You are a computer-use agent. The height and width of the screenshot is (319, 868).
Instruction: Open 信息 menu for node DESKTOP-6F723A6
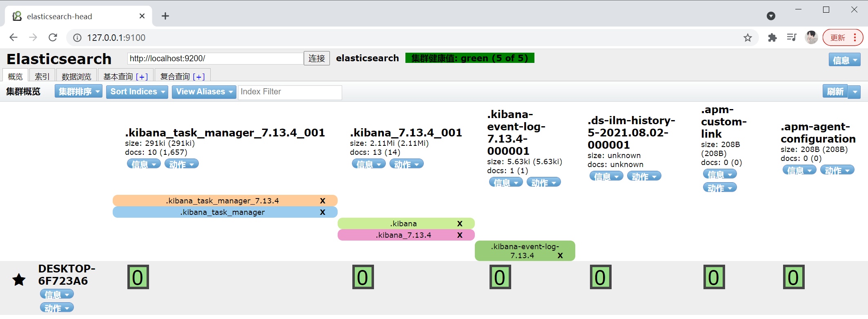pyautogui.click(x=57, y=294)
